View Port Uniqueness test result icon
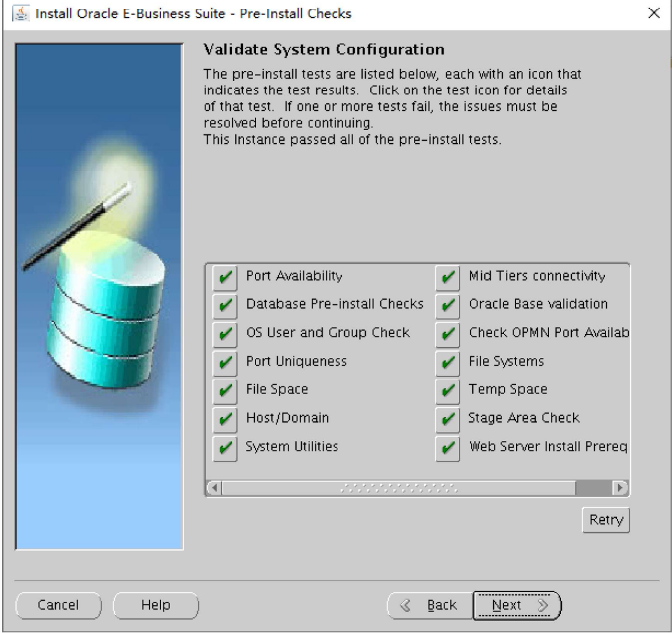This screenshot has width=672, height=633. pos(225,363)
